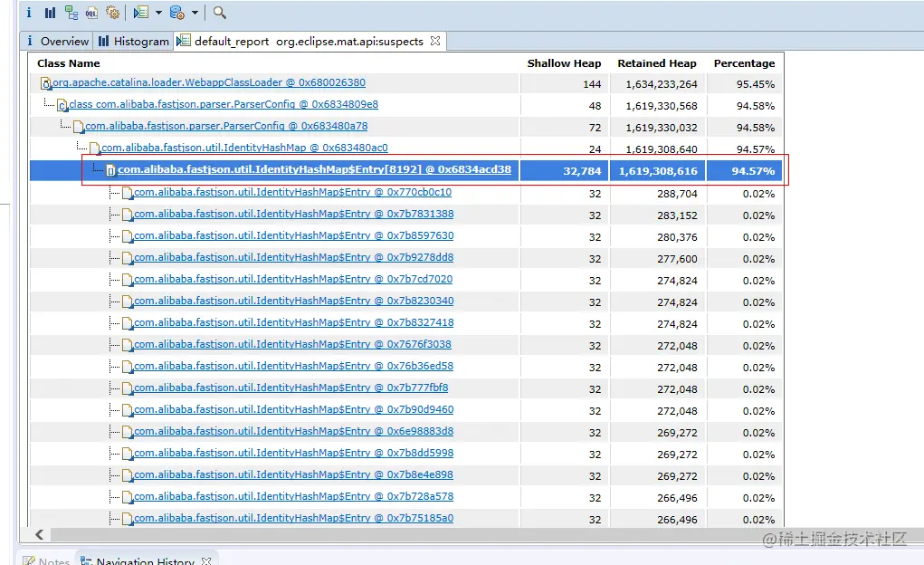The image size is (924, 565).
Task: Close the default_report suspects tab
Action: 435,41
